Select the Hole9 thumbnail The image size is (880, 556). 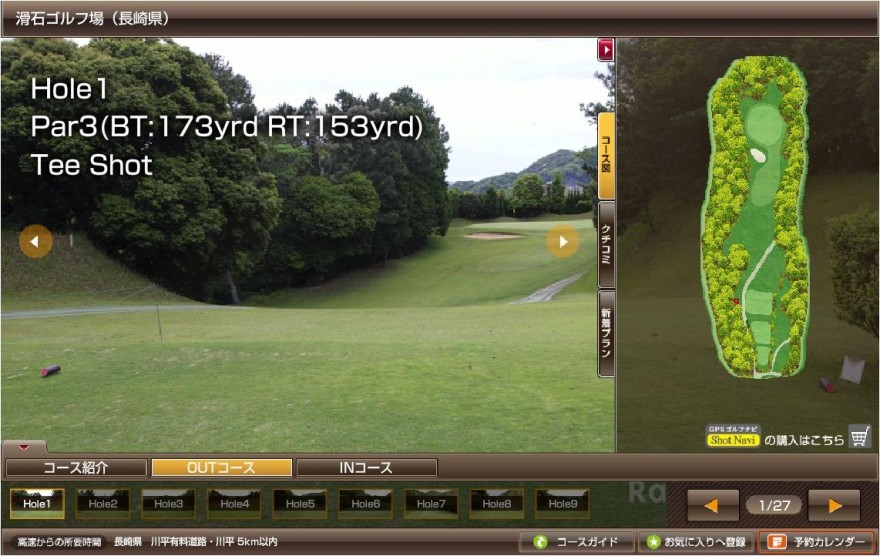pyautogui.click(x=562, y=504)
